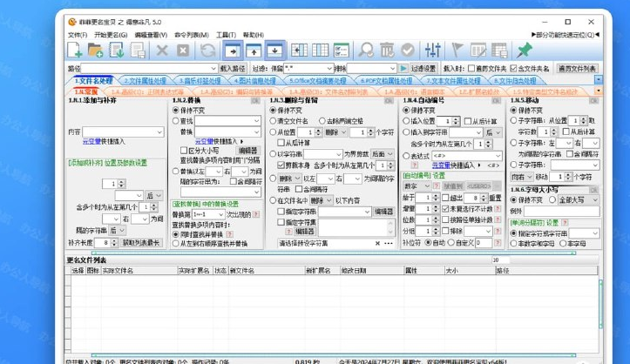Click the 载入路径 button
Viewport: 630px width, 364px height.
click(233, 69)
